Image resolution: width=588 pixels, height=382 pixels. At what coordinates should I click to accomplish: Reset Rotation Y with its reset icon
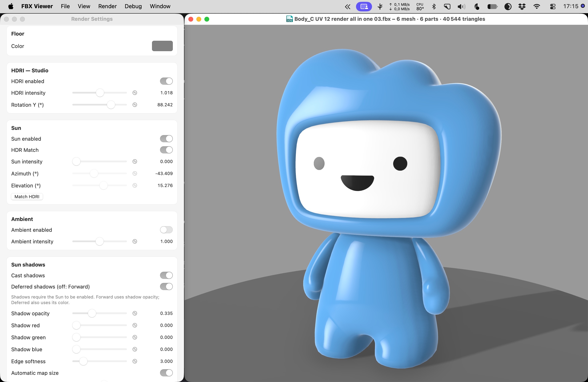coord(135,105)
